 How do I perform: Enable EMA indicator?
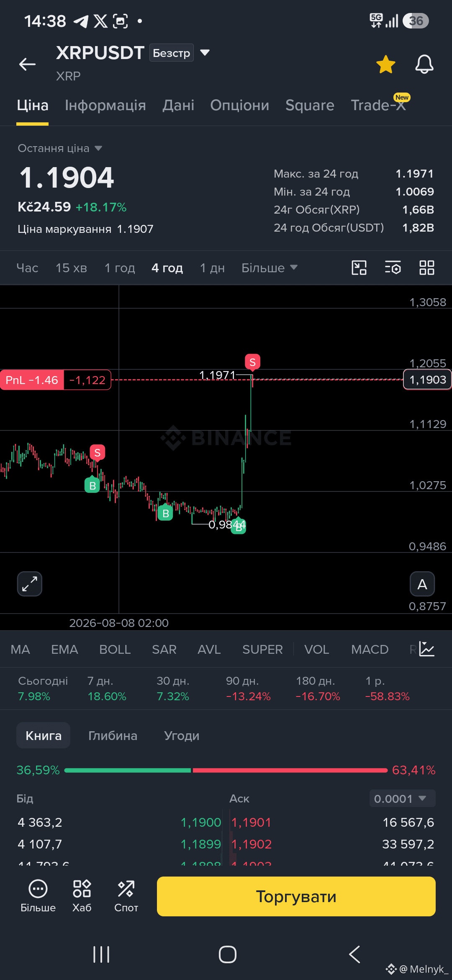64,650
